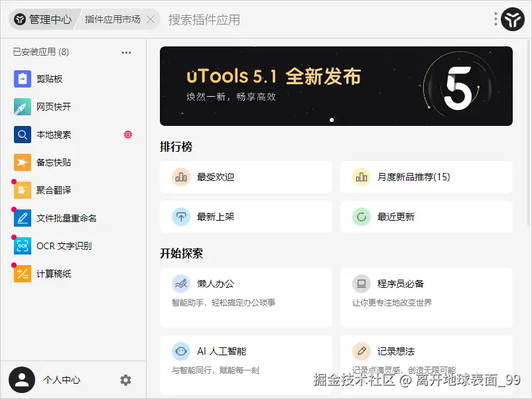Click the 记录想法 title text
Viewport: 532px width, 399px height.
pyautogui.click(x=396, y=351)
